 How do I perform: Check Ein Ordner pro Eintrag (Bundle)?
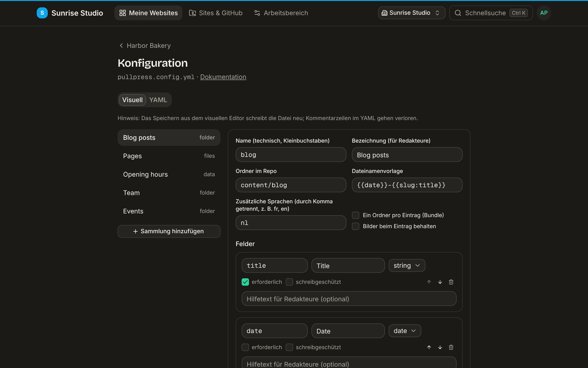pos(356,215)
